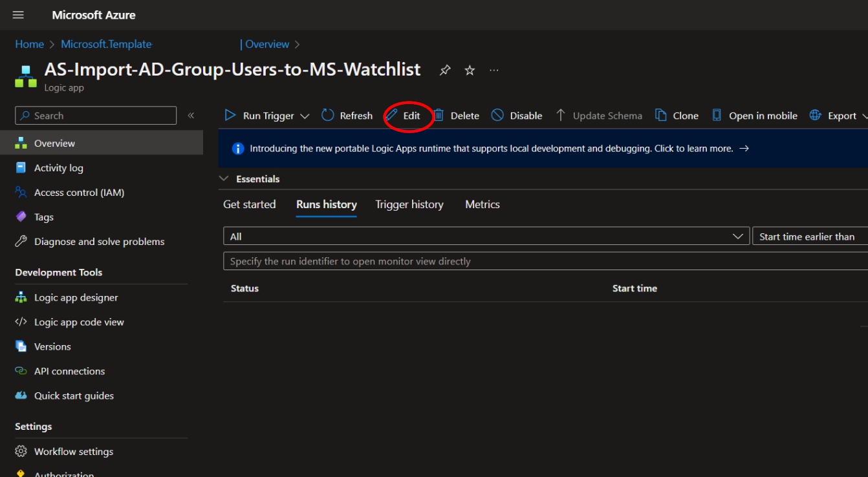Open the hamburger portal menu
Viewport: 868px width, 477px height.
point(18,15)
